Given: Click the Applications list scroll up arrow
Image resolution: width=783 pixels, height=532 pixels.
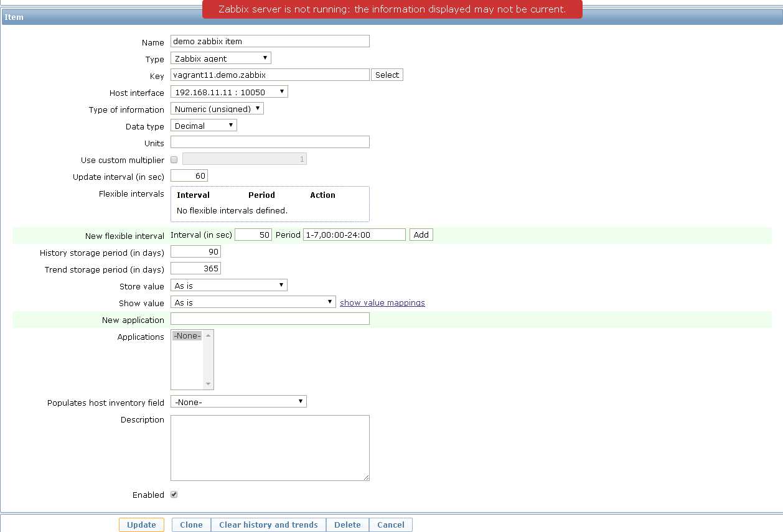Looking at the screenshot, I should click(209, 335).
